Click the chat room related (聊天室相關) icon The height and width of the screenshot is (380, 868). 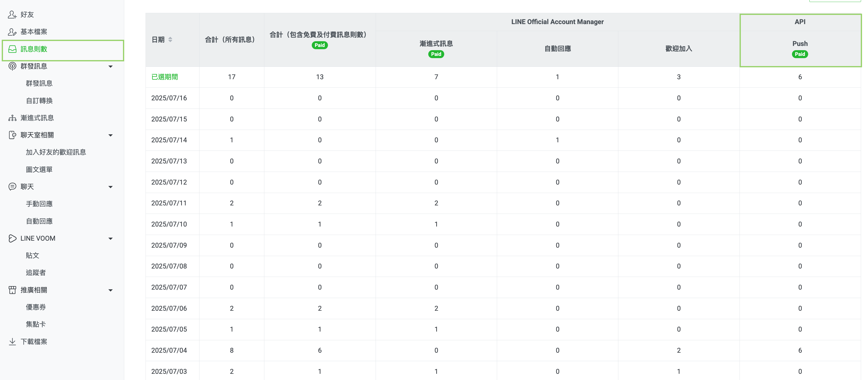pyautogui.click(x=12, y=135)
